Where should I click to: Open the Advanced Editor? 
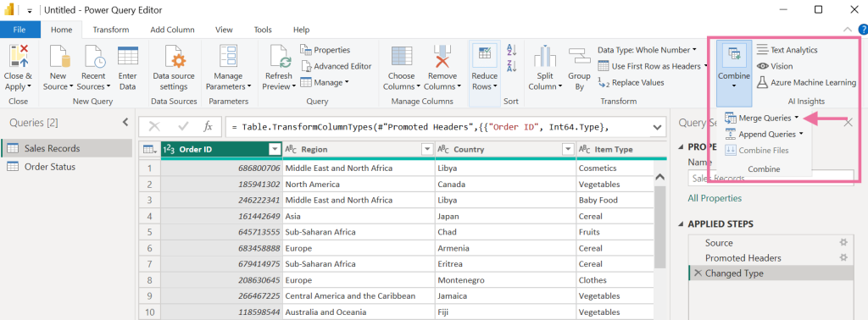[x=337, y=66]
